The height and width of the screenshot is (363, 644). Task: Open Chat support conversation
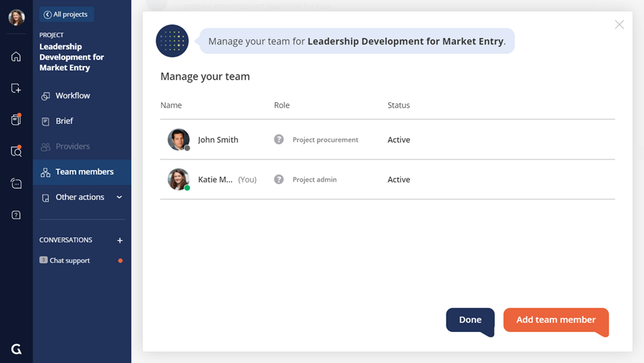pos(69,261)
